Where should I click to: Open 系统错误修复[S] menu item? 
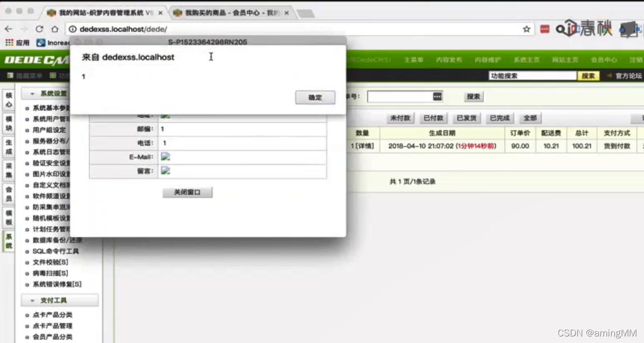(57, 284)
